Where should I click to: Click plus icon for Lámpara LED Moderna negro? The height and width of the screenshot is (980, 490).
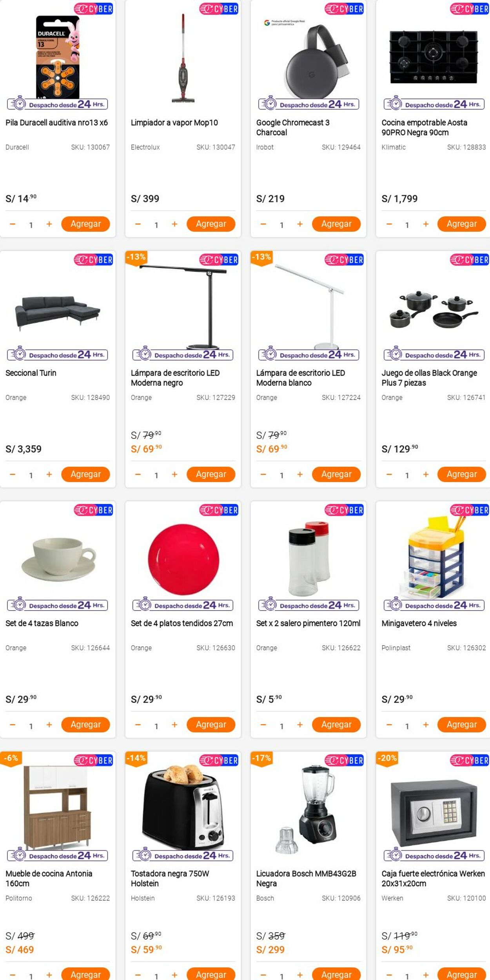174,474
